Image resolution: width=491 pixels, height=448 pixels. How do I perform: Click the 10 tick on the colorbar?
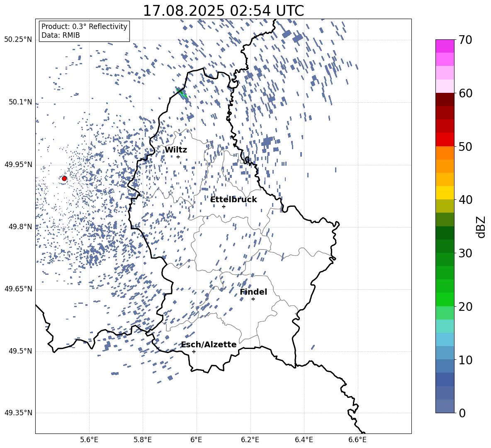click(465, 360)
